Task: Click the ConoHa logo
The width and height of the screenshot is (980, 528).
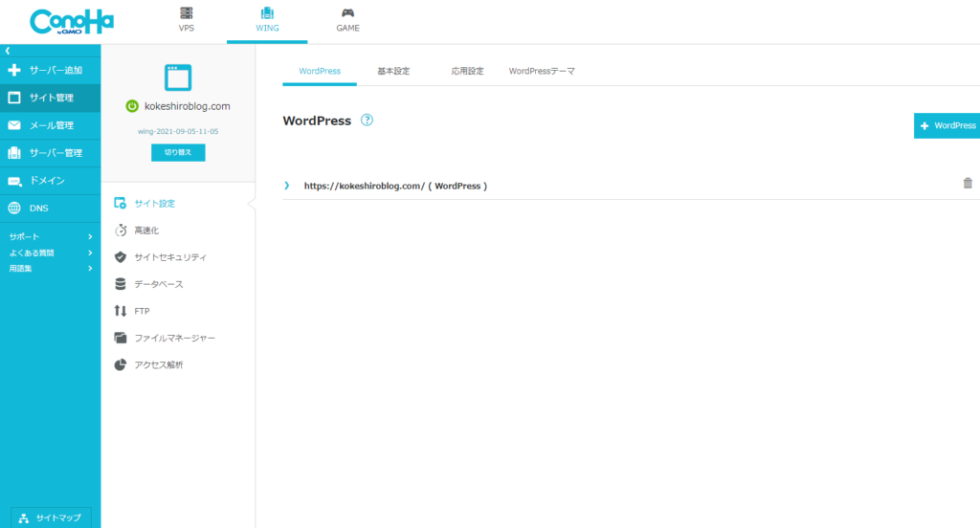Action: point(71,22)
